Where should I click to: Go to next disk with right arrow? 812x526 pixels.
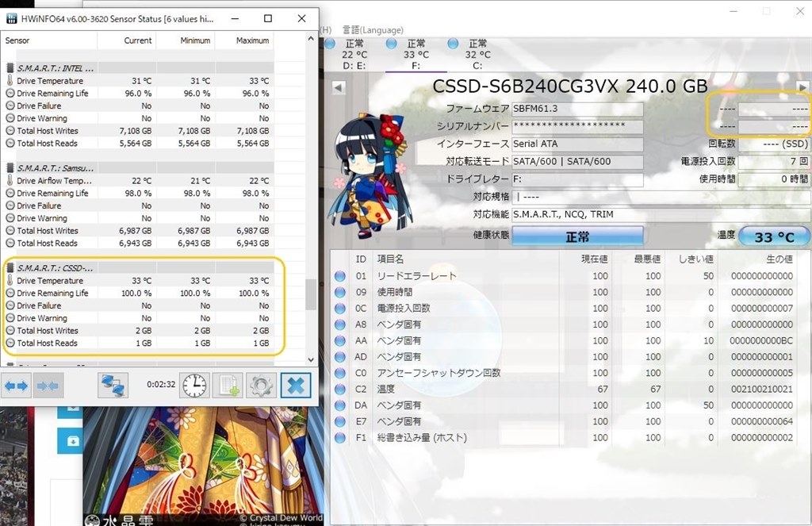click(802, 87)
